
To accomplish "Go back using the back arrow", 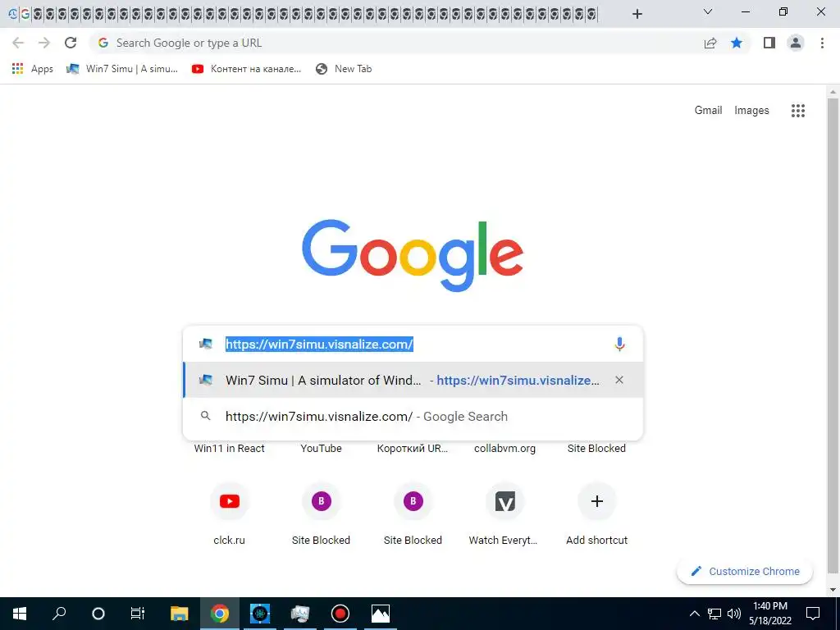I will point(18,43).
